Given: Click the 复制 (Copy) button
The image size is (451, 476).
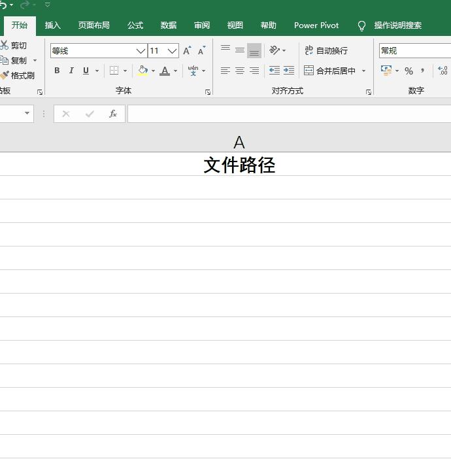Looking at the screenshot, I should [x=14, y=61].
